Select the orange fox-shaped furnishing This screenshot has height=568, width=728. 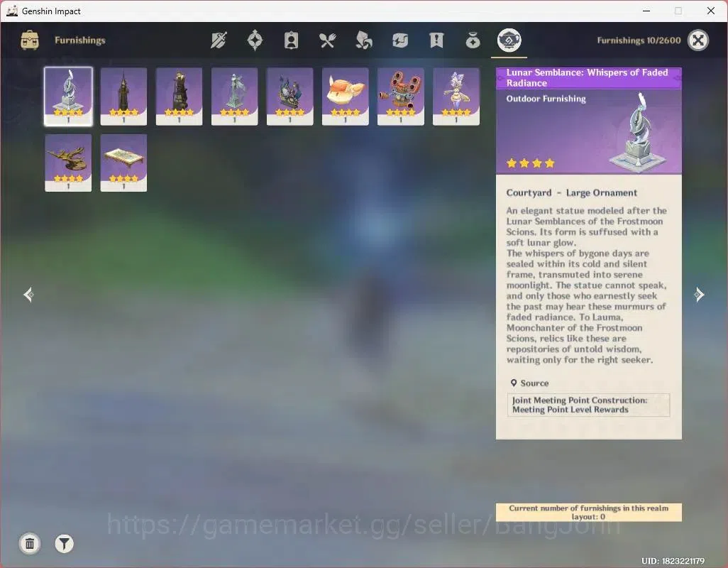point(346,96)
